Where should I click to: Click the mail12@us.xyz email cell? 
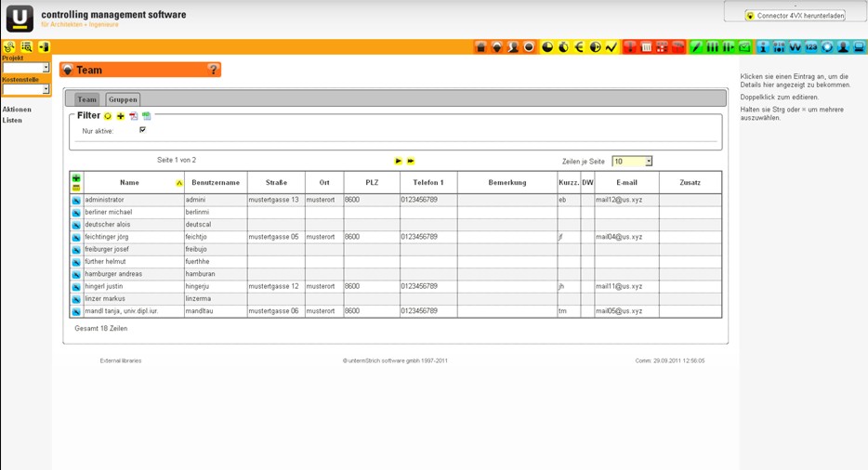click(626, 200)
